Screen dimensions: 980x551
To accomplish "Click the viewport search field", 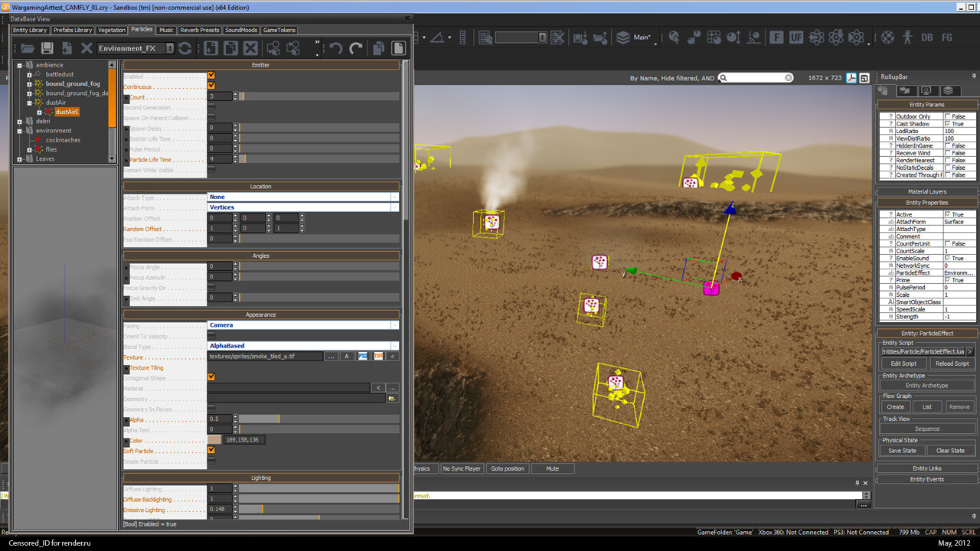I will point(756,77).
